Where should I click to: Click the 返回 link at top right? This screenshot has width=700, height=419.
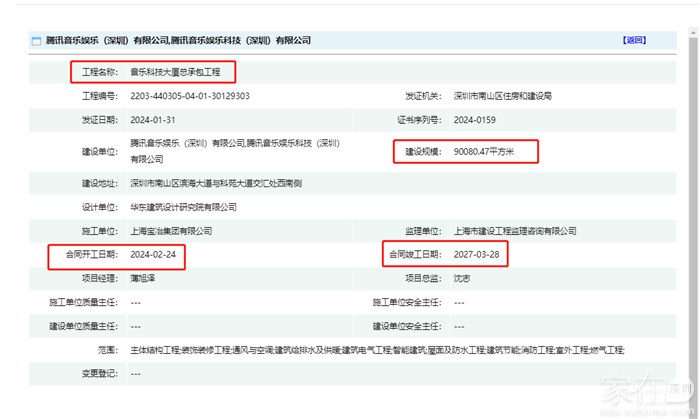pos(634,40)
